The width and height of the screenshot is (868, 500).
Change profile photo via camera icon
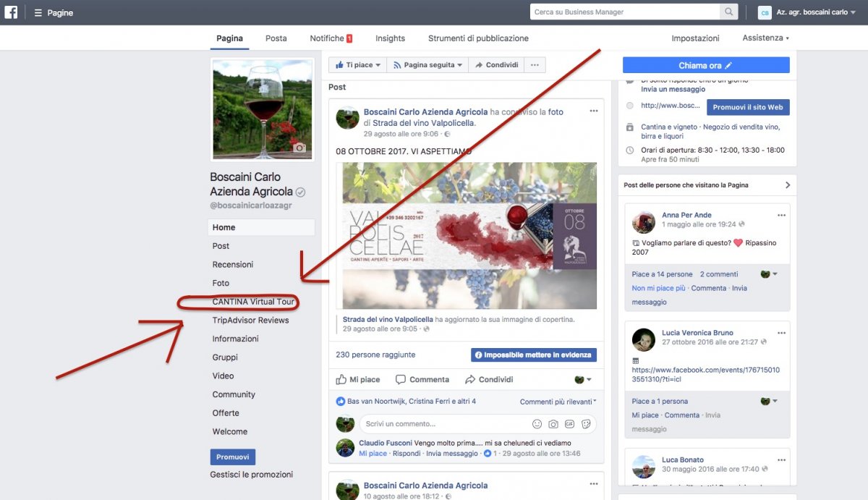point(299,148)
